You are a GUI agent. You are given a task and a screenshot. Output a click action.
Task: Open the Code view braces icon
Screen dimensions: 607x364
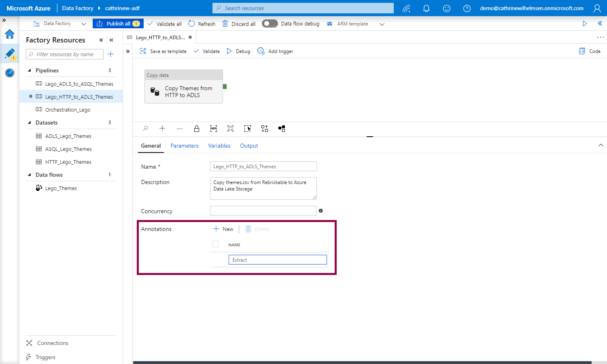(582, 51)
